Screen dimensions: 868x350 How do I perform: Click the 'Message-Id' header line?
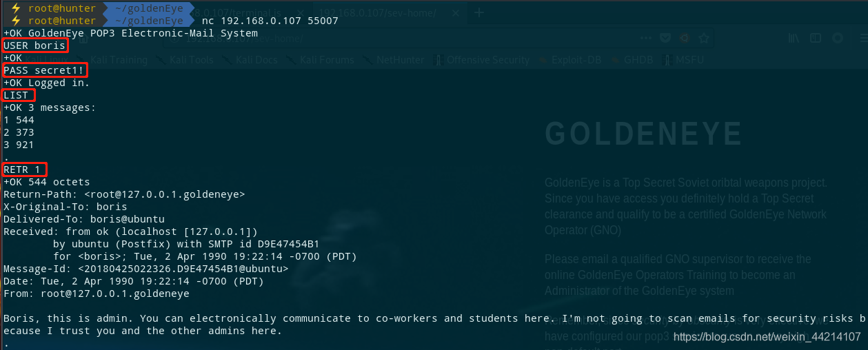(146, 269)
